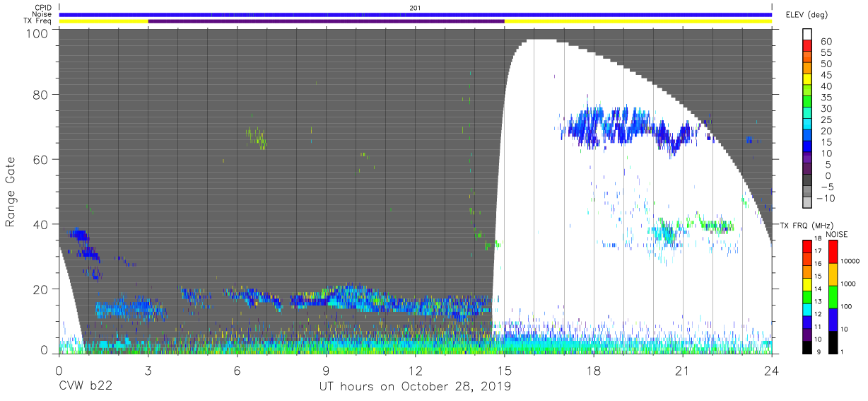Screen dimensions: 868x401
Task: Click the 30 label on ELEV color bar
Action: tap(826, 109)
